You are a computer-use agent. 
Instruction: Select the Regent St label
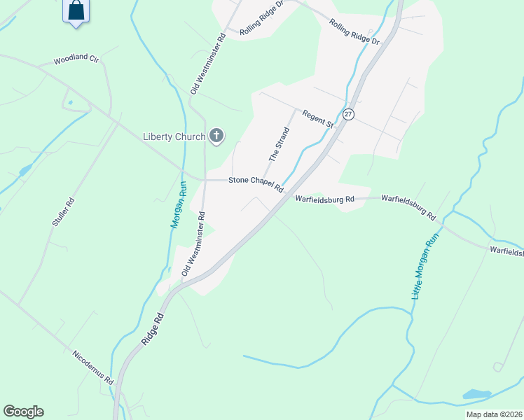click(x=318, y=119)
